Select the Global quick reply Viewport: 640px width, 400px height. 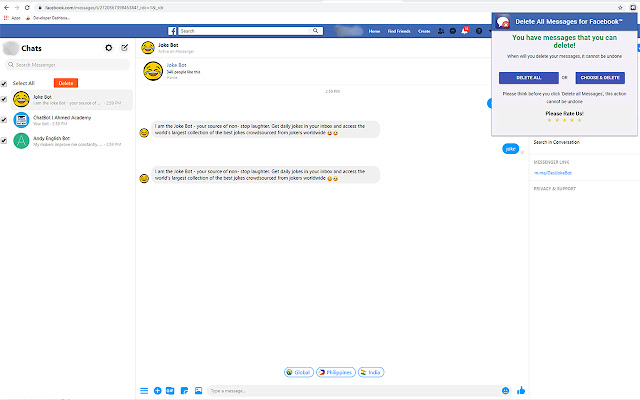pyautogui.click(x=299, y=372)
